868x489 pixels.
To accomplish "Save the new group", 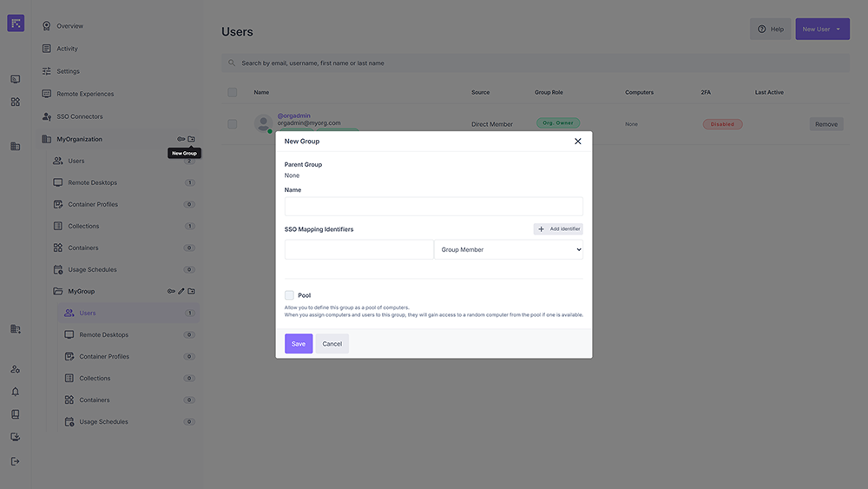I will click(x=298, y=344).
